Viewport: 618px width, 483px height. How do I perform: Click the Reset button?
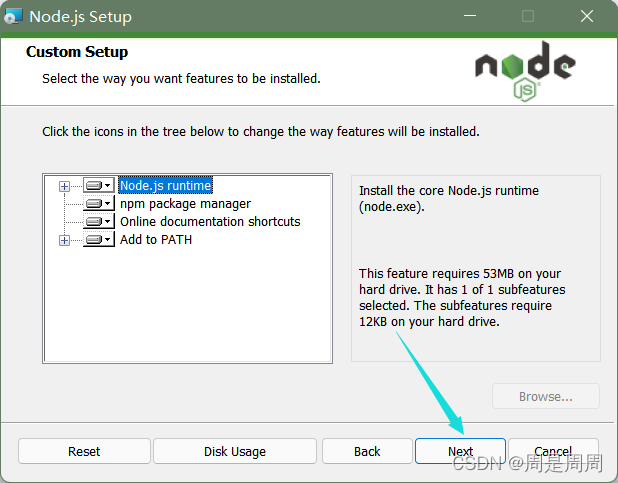click(84, 451)
